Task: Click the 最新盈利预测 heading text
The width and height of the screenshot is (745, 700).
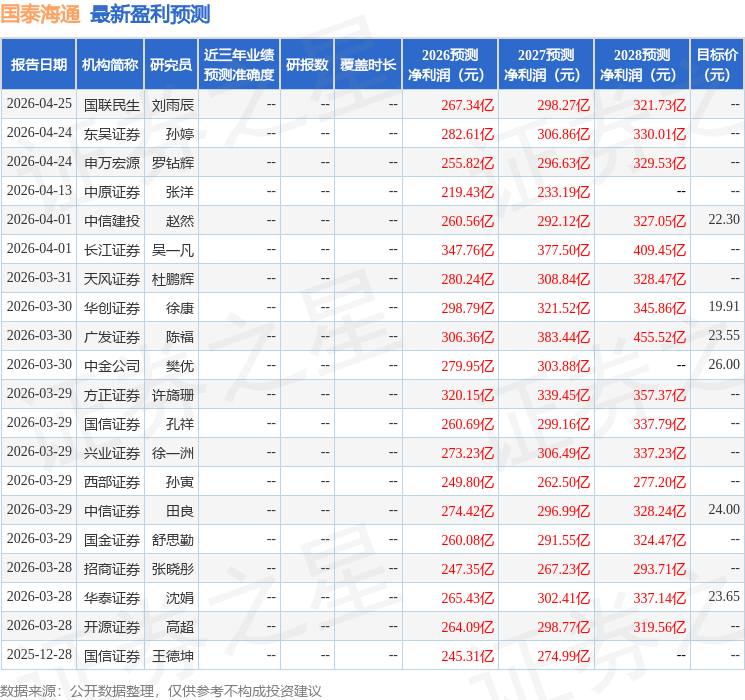Action: point(150,14)
